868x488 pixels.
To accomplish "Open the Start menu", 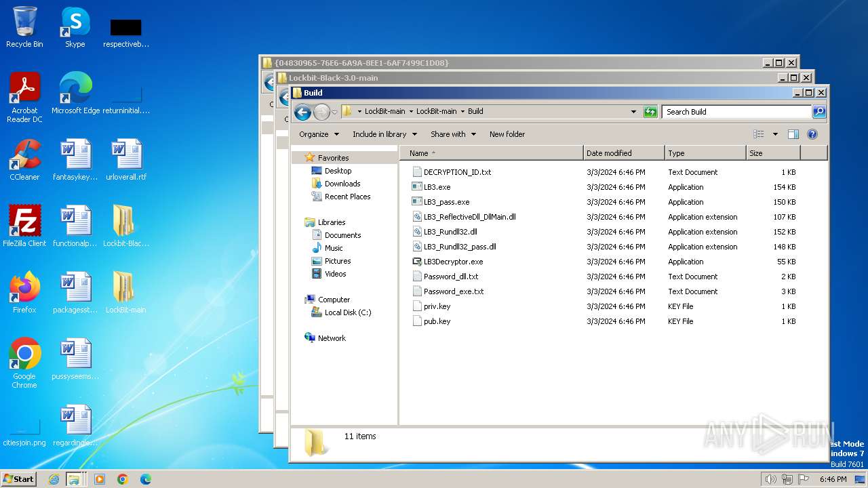I will 18,479.
